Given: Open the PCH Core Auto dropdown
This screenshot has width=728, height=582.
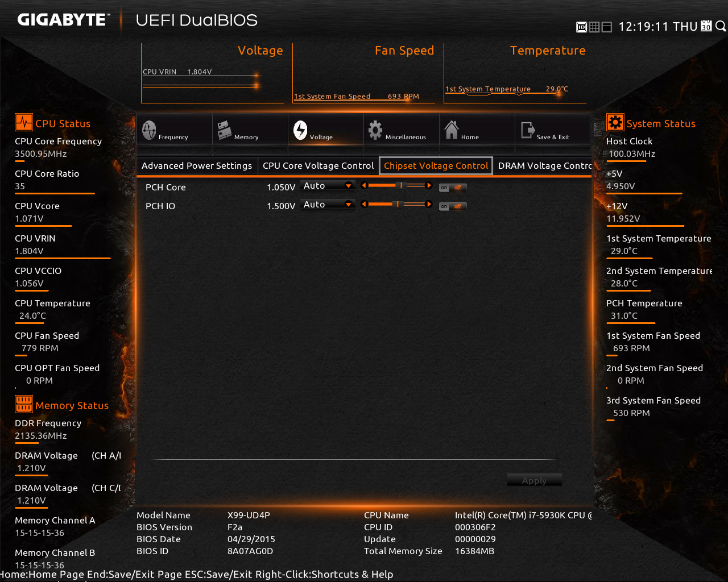Looking at the screenshot, I should (328, 186).
